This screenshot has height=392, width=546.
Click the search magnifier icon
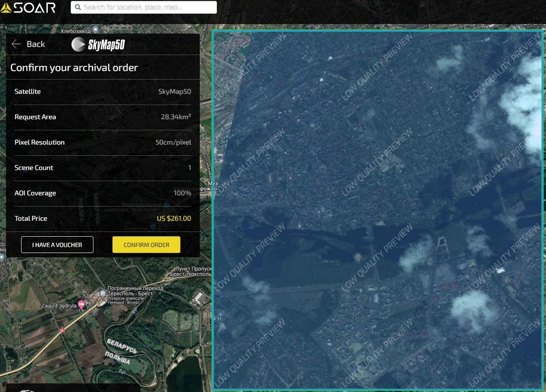pyautogui.click(x=78, y=7)
